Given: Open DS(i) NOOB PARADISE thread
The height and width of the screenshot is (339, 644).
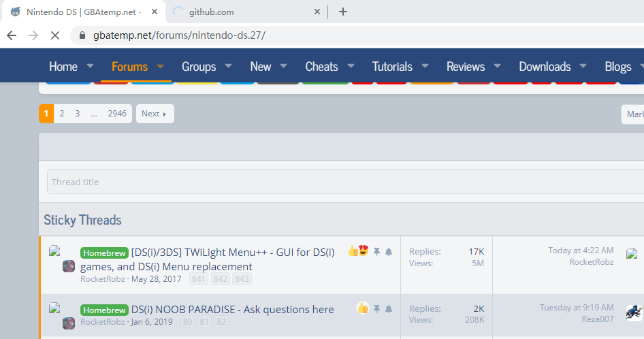Looking at the screenshot, I should (x=232, y=310).
